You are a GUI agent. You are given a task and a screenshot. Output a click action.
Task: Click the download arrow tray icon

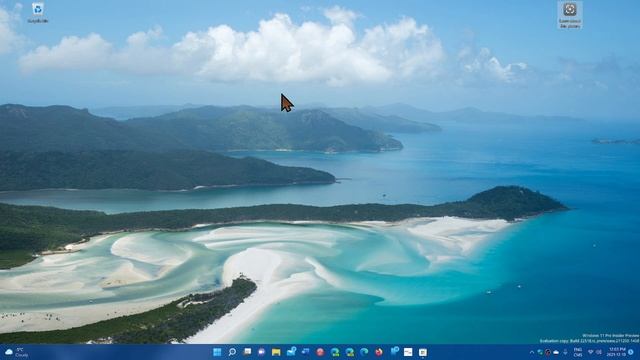click(x=565, y=352)
